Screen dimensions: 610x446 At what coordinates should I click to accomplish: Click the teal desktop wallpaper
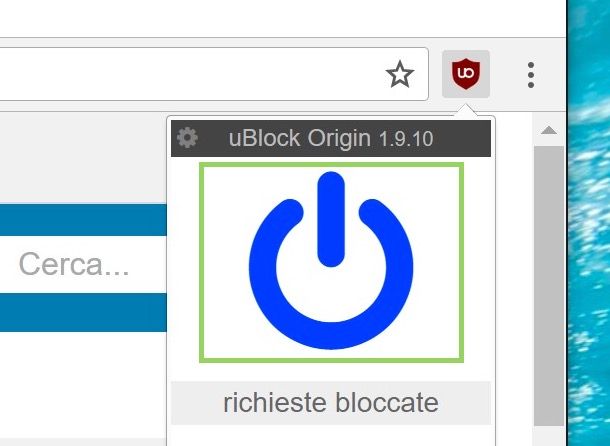[x=589, y=223]
